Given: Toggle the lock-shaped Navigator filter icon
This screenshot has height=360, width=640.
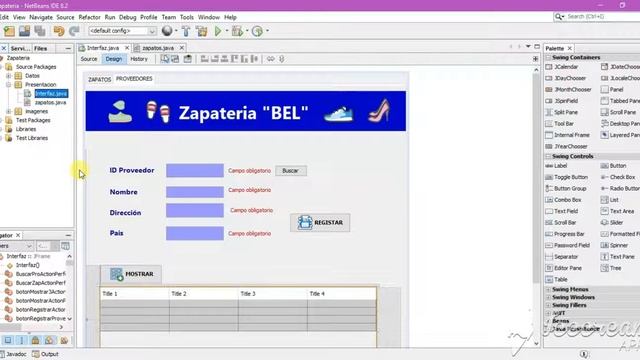Looking at the screenshot, I should coord(36,340).
